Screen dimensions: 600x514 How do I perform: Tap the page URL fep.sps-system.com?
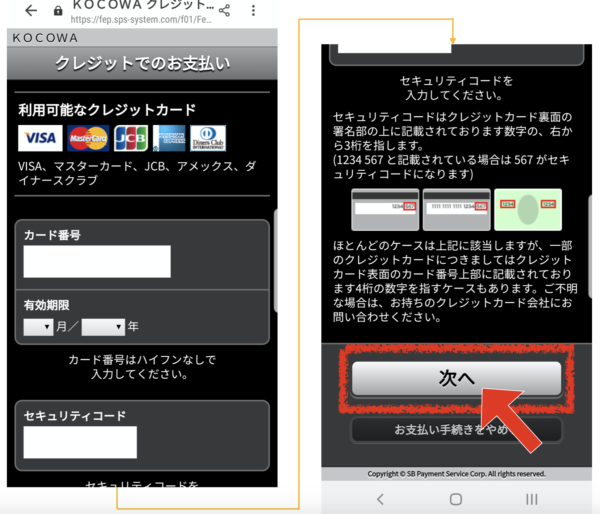point(141,20)
